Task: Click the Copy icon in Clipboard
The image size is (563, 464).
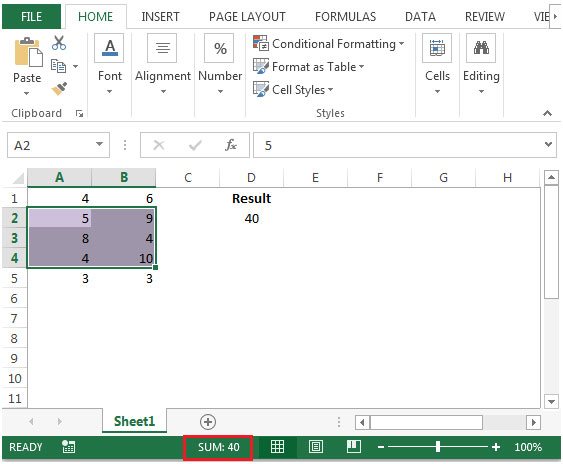Action: tap(58, 66)
